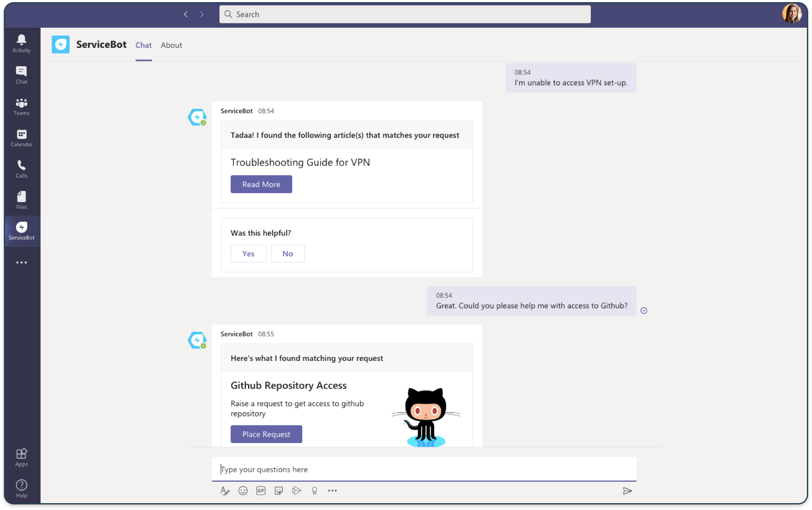Expand more apps ellipsis in sidebar

coord(21,262)
